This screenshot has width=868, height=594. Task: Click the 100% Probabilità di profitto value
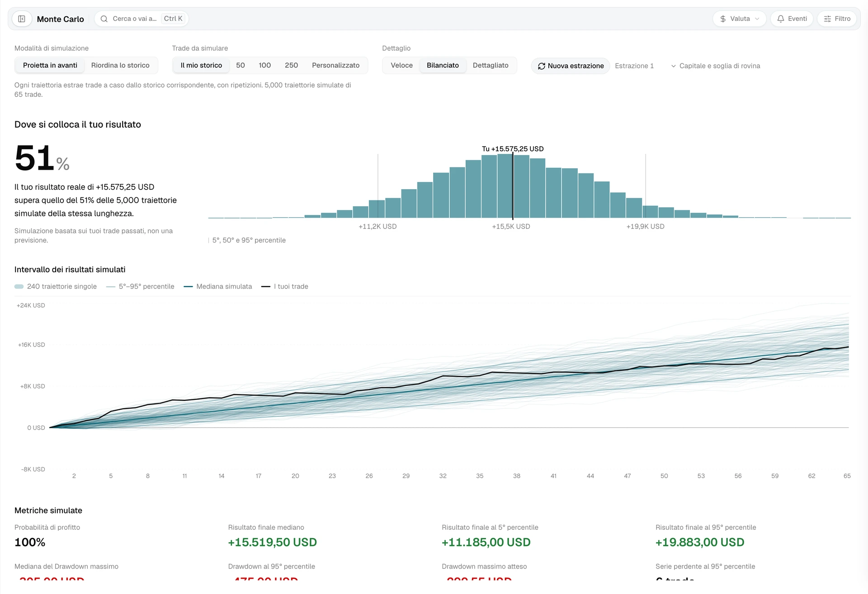click(30, 542)
